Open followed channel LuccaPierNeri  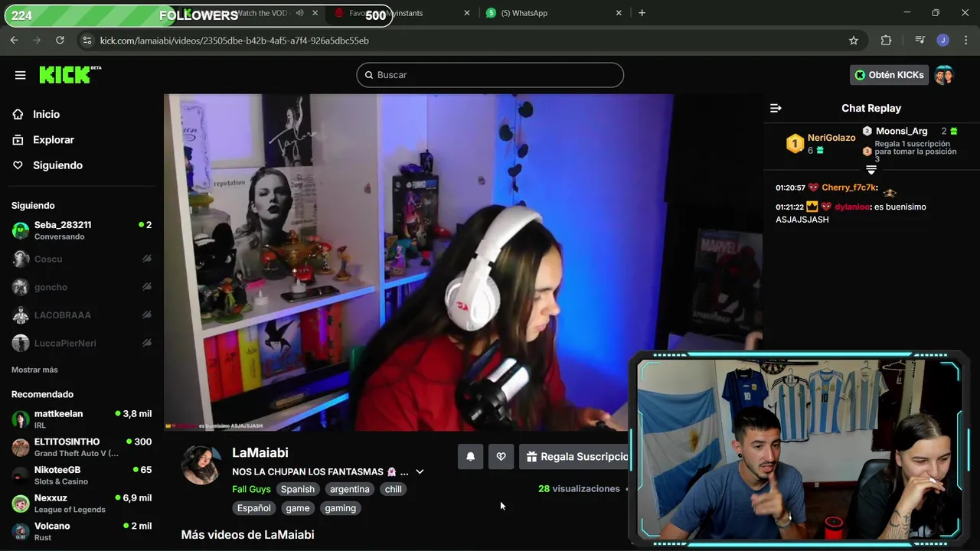81,344
